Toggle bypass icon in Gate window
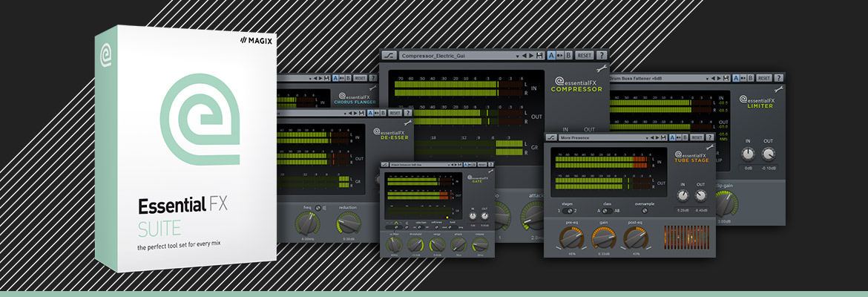 tap(385, 165)
